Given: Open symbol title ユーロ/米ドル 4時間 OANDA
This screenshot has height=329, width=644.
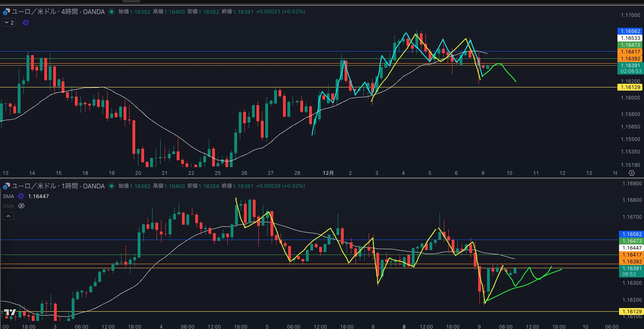Looking at the screenshot, I should click(x=58, y=12).
